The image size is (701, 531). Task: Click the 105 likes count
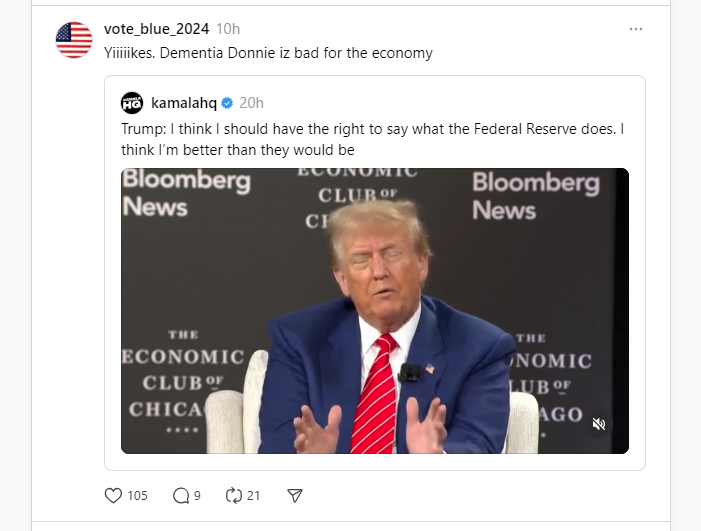pos(137,495)
